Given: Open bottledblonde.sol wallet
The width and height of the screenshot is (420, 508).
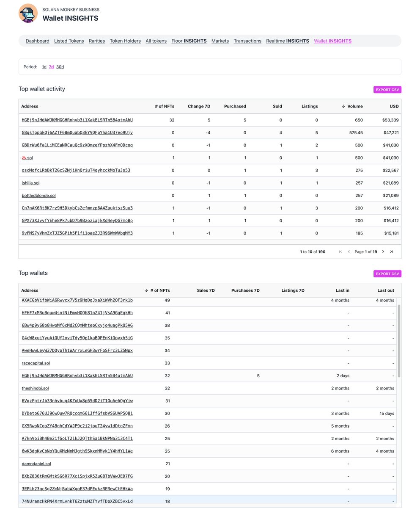Looking at the screenshot, I should (38, 196).
